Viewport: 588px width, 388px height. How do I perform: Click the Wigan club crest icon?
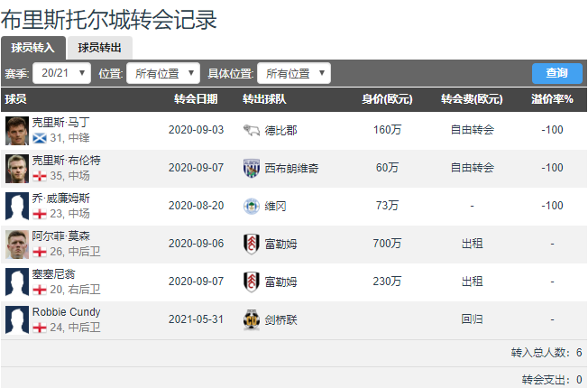click(251, 206)
